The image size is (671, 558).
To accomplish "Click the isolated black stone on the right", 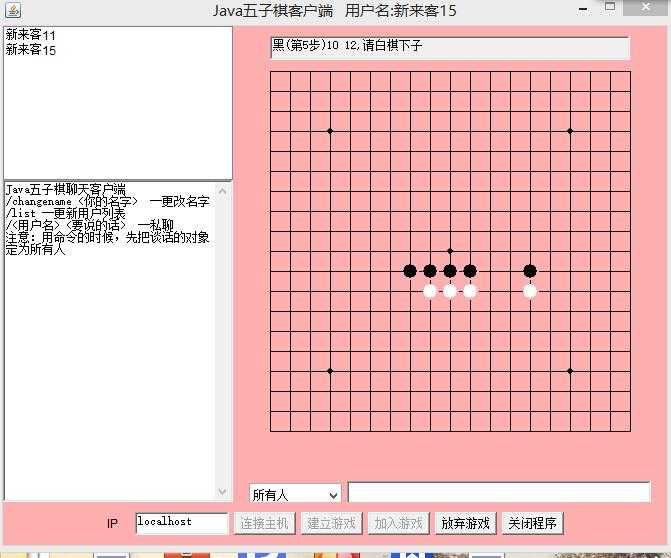I will coord(530,271).
